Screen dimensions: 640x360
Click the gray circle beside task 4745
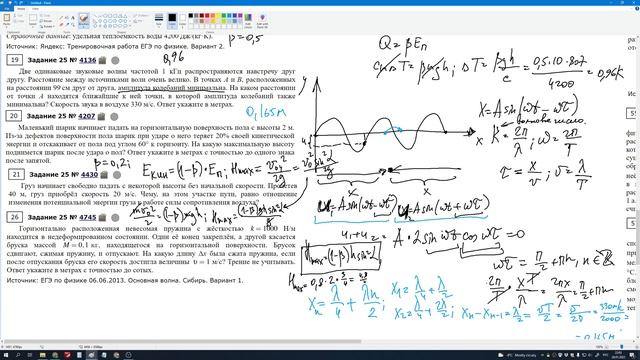point(116,218)
